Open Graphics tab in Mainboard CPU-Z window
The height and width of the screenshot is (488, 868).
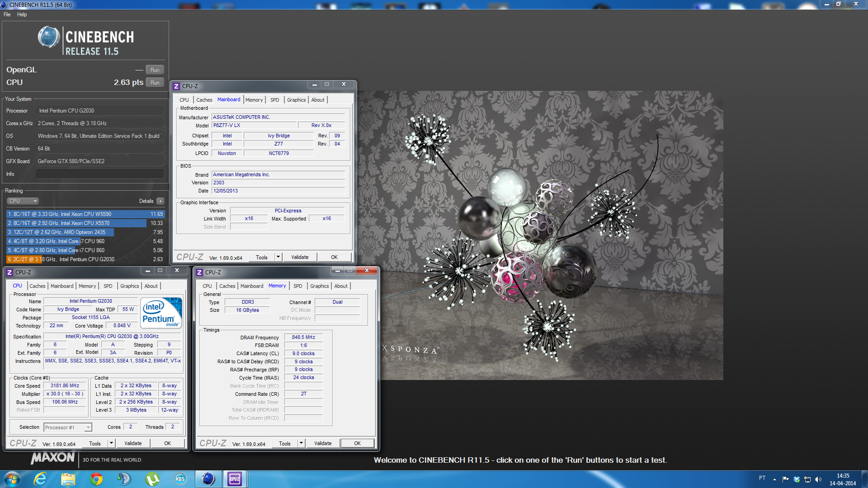coord(297,100)
